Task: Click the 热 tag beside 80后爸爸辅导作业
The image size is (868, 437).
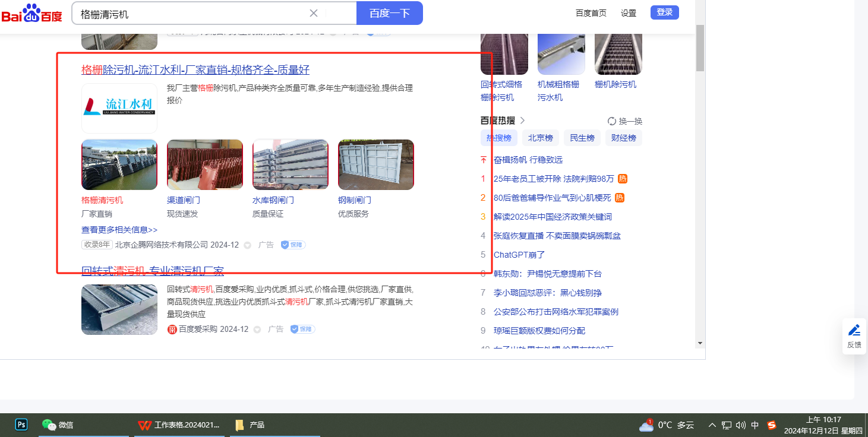Action: coord(620,198)
